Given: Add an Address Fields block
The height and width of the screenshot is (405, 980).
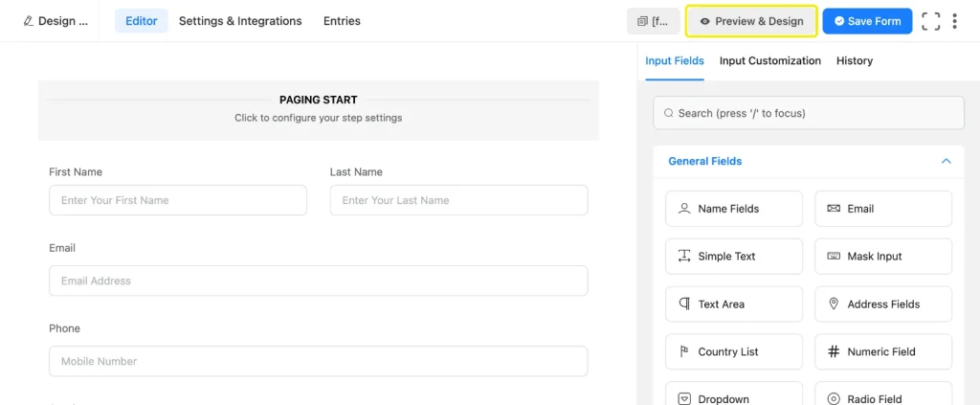Looking at the screenshot, I should [883, 304].
